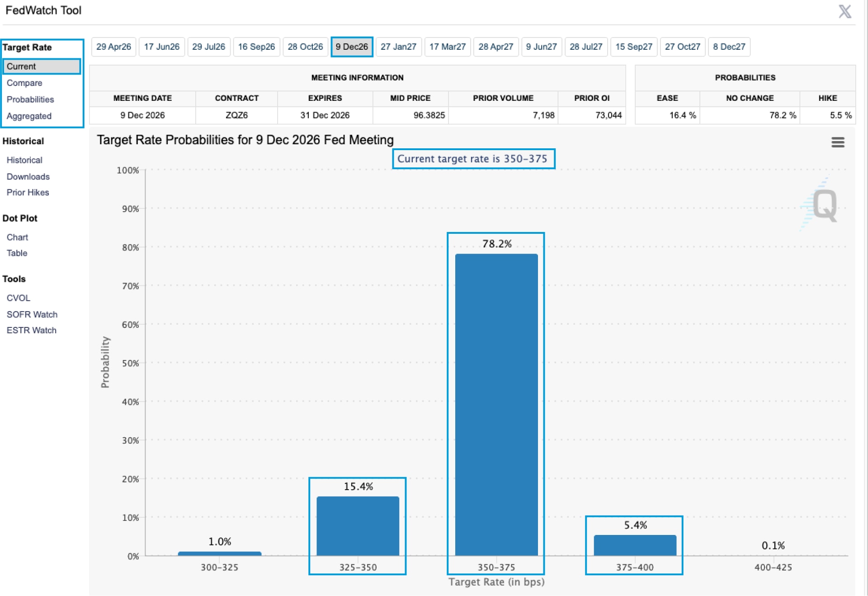This screenshot has width=868, height=596.
Task: Click the 350-375 bar in chart
Action: (496, 405)
